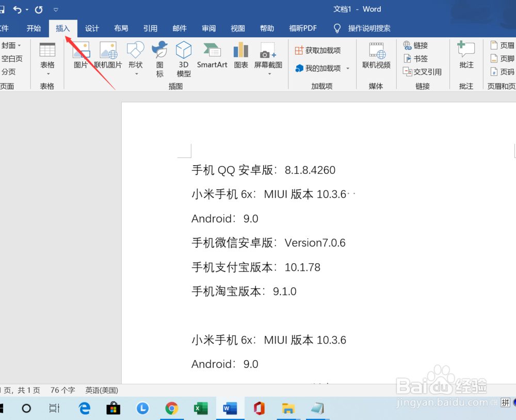Open the 福昕PDF tab

click(303, 28)
